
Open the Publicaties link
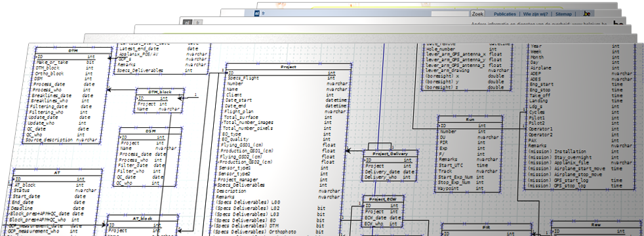click(505, 14)
